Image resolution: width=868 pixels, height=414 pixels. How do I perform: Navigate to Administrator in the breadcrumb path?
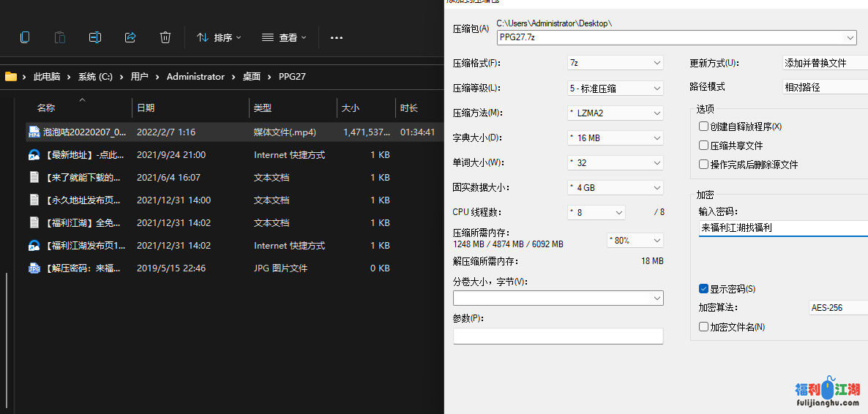[x=195, y=77]
